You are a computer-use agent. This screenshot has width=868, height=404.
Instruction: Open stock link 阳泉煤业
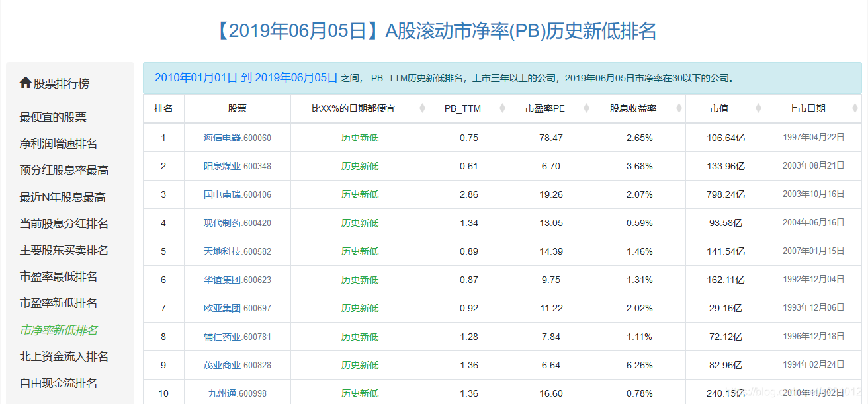[222, 166]
